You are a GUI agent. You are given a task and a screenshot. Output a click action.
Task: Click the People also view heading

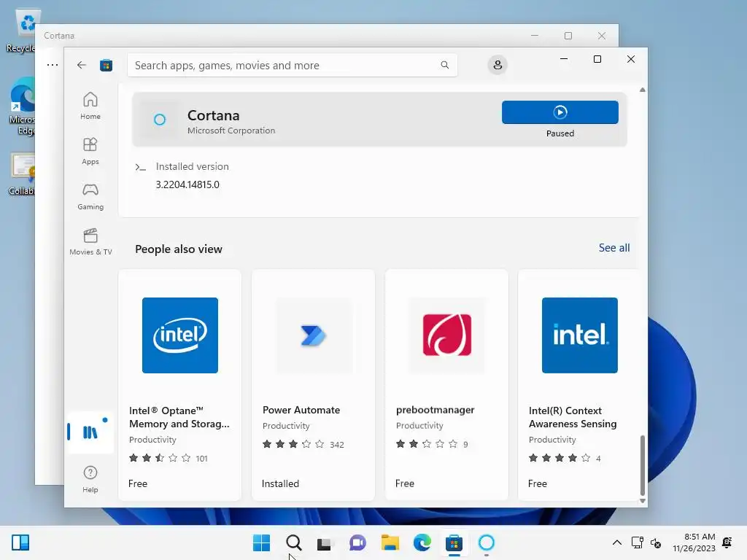click(179, 249)
